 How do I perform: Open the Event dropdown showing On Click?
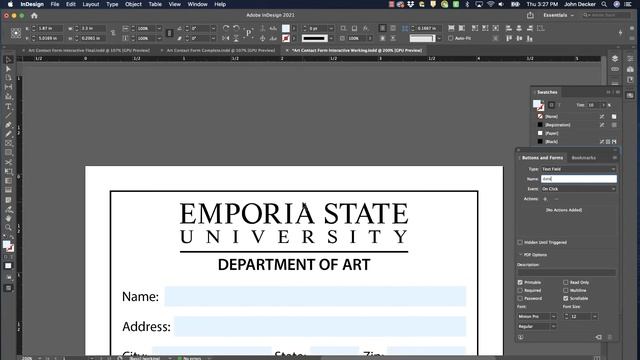578,189
